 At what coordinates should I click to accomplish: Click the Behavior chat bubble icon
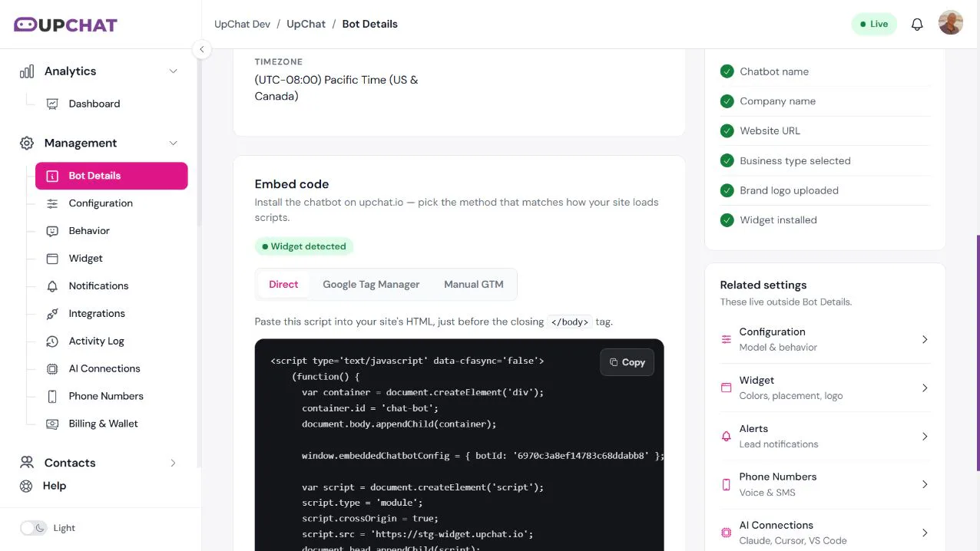[52, 231]
